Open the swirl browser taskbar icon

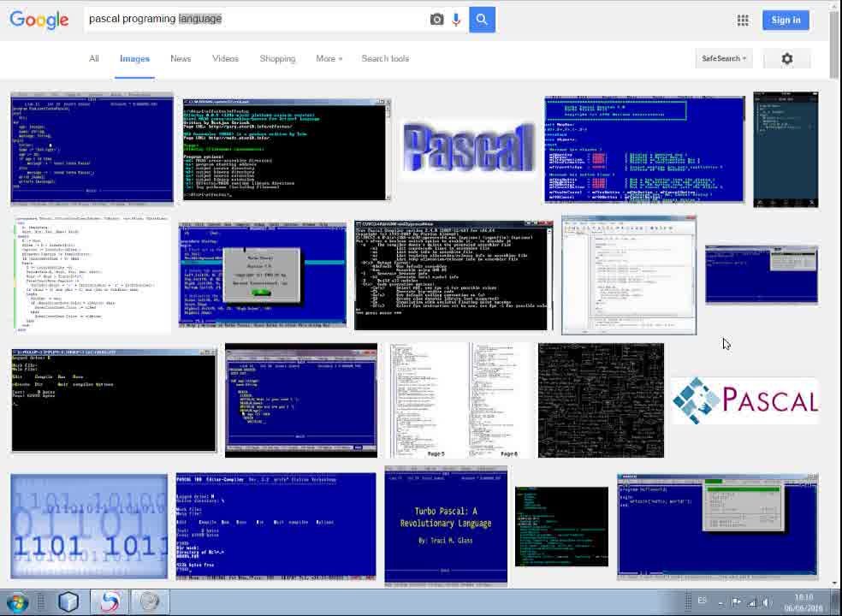click(109, 602)
